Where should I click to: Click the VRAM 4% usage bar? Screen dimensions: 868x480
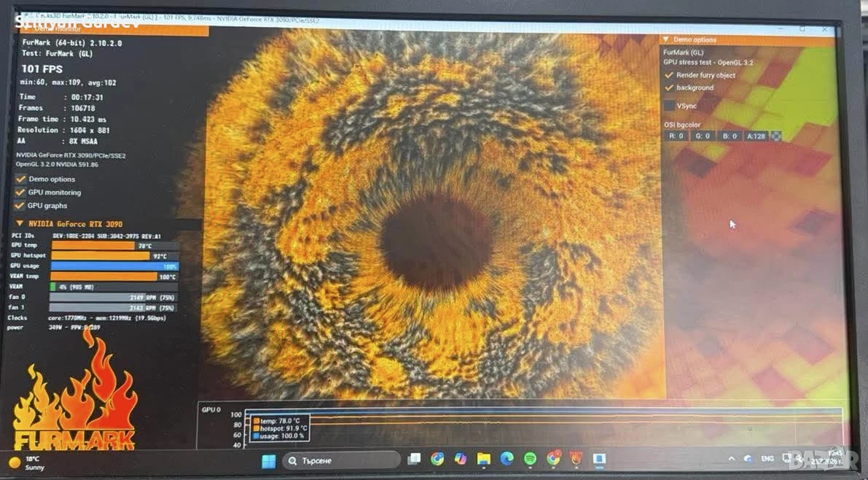[x=114, y=287]
